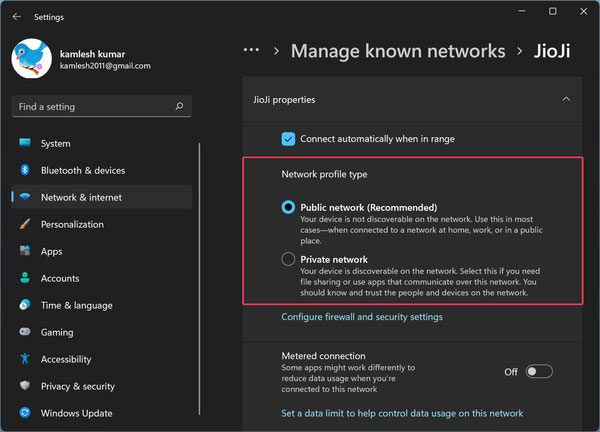Click the Time & language clock icon
The image size is (600, 432).
point(25,305)
